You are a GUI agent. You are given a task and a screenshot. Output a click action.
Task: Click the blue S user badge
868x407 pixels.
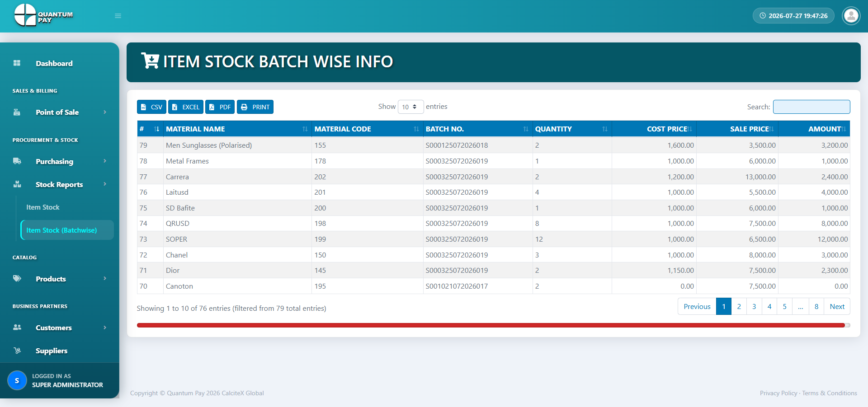pyautogui.click(x=17, y=380)
